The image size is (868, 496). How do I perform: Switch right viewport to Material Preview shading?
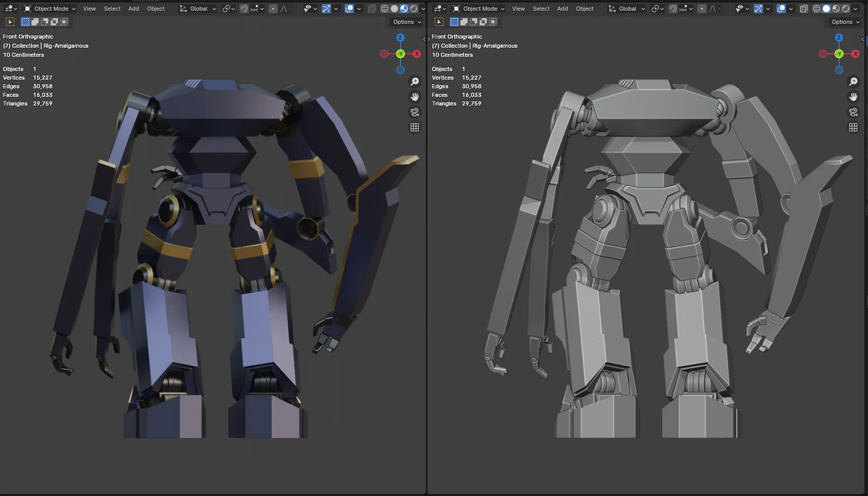tap(835, 8)
